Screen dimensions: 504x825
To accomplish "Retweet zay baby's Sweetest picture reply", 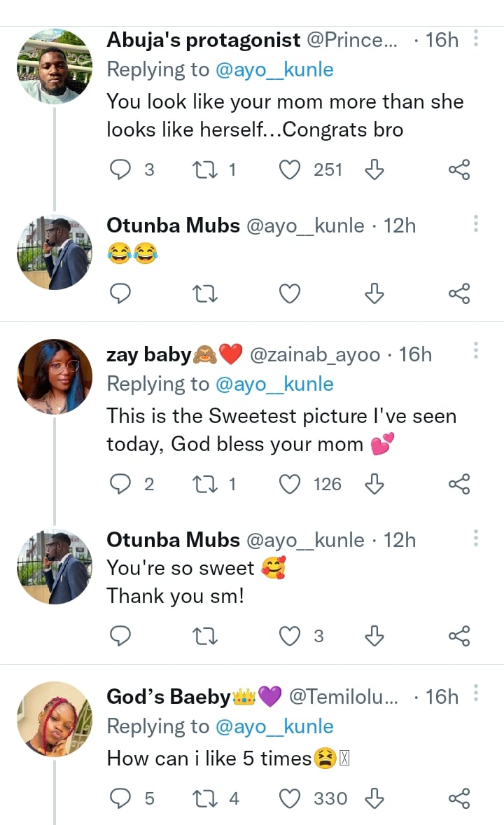I will [204, 484].
